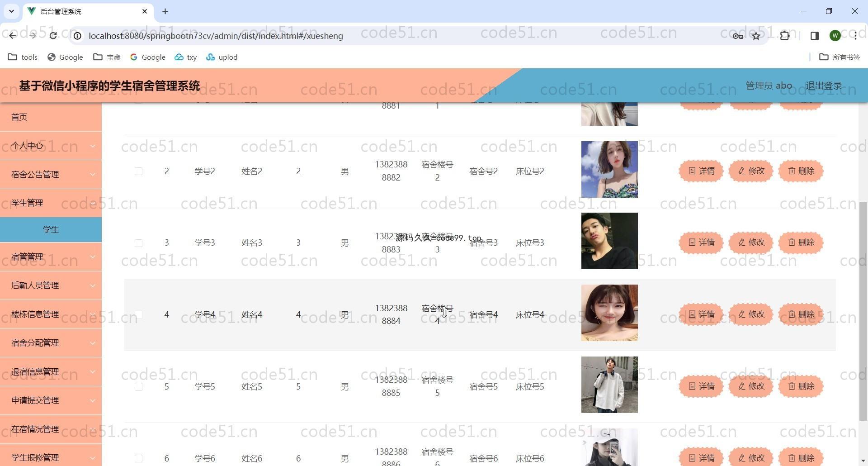Open the tab search dropdown arrow
Screen dimensions: 868x466
(11, 11)
